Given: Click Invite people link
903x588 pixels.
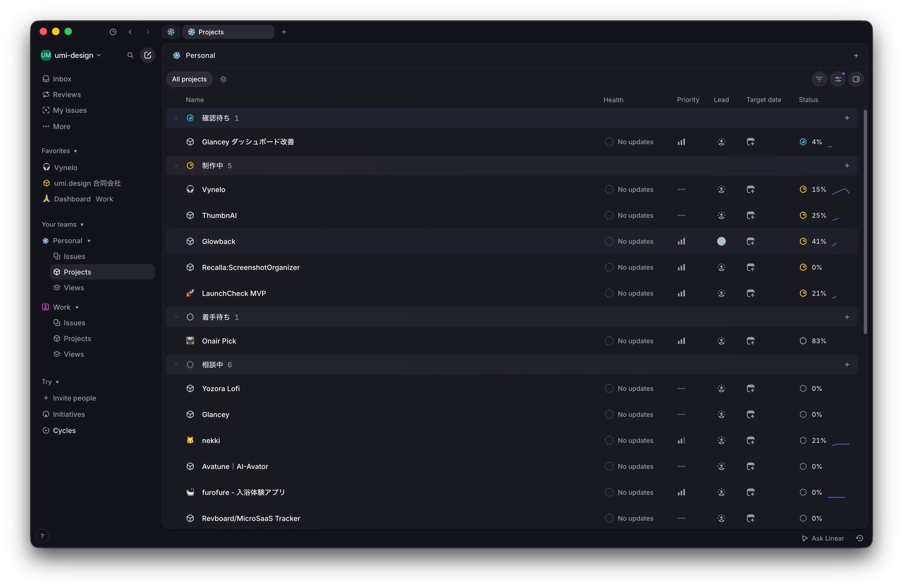Looking at the screenshot, I should [74, 398].
